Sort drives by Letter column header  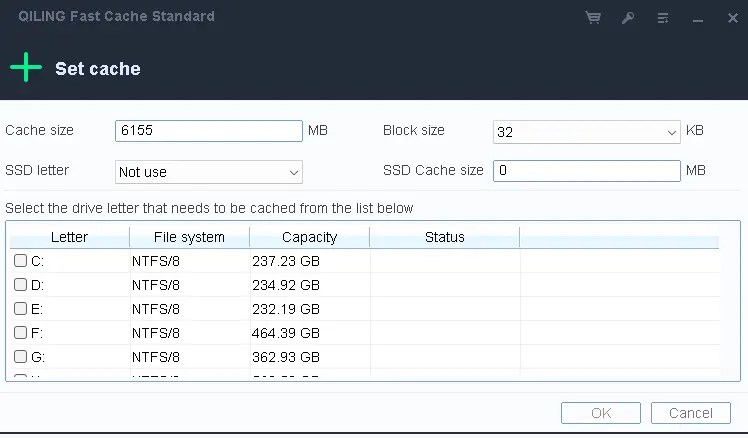pyautogui.click(x=69, y=237)
